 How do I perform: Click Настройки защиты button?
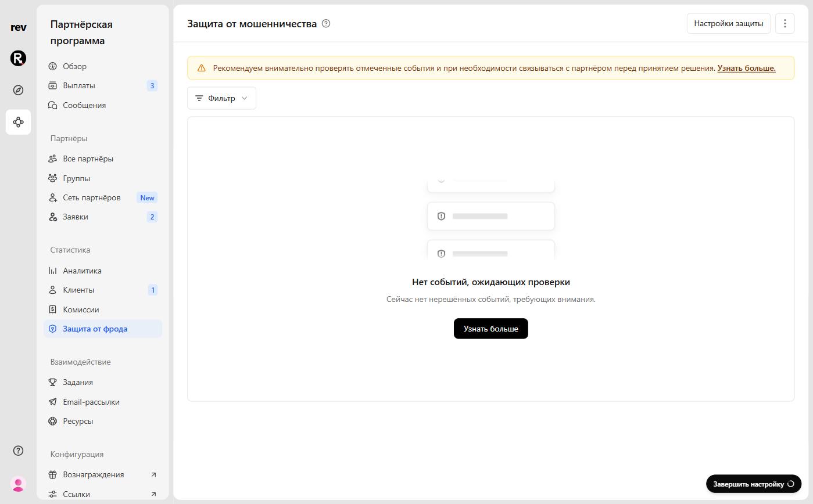coord(729,23)
